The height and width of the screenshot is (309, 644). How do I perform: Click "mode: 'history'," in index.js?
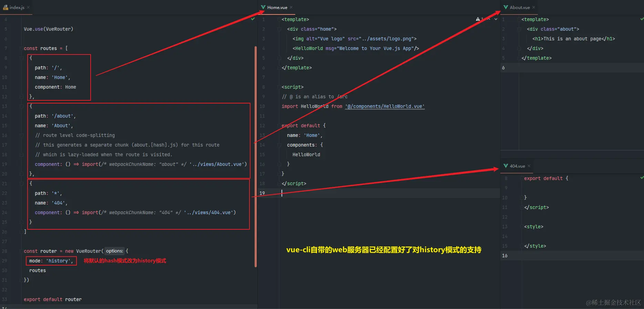[x=51, y=261]
